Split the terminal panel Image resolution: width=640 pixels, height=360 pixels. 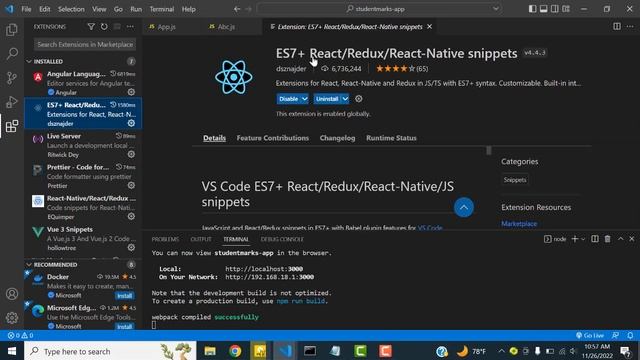pyautogui.click(x=595, y=239)
